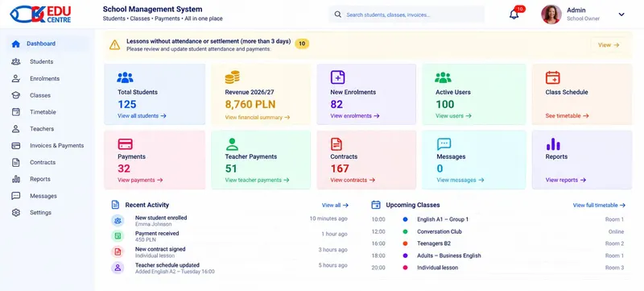The width and height of the screenshot is (644, 291).
Task: Click the Classes graduation cap icon
Action: pos(15,95)
